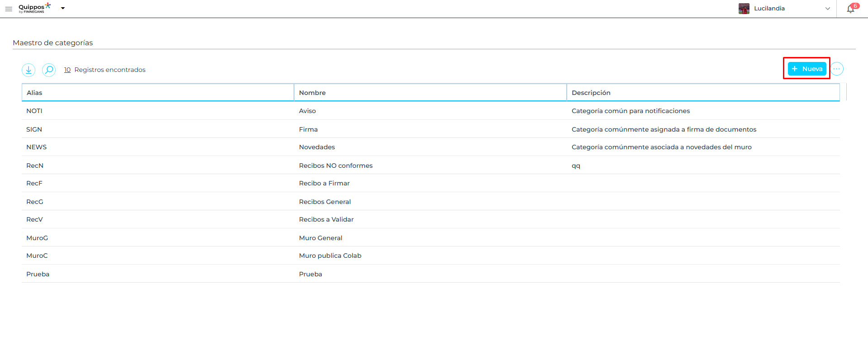This screenshot has height=341, width=868.
Task: Open the SIGN Firma row
Action: [308, 129]
